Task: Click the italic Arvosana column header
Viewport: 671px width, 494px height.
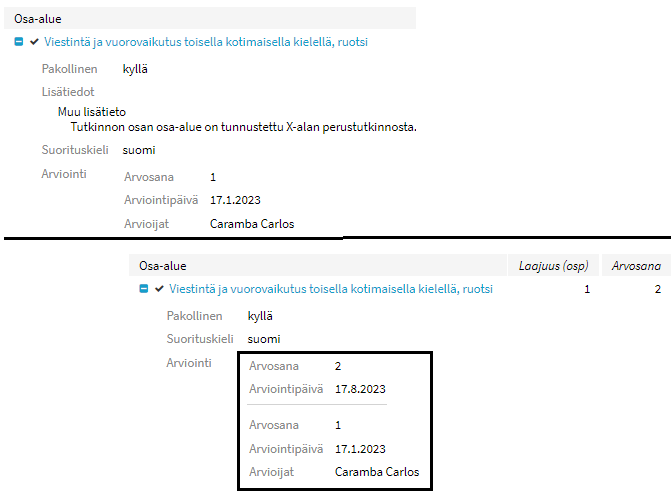Action: coord(636,266)
